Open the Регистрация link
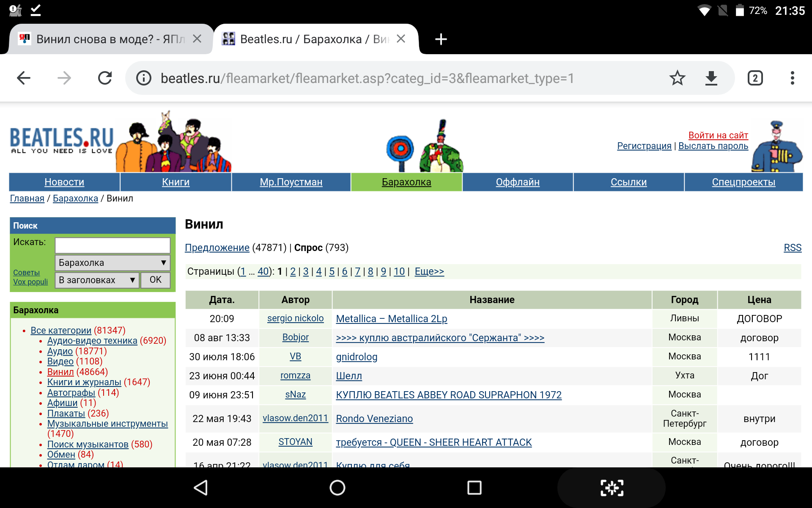The image size is (812, 508). [x=644, y=146]
